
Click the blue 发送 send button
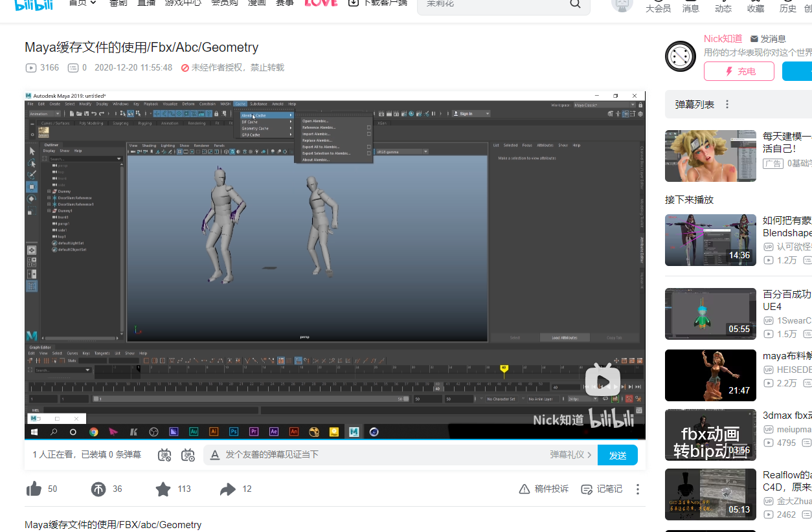(618, 455)
